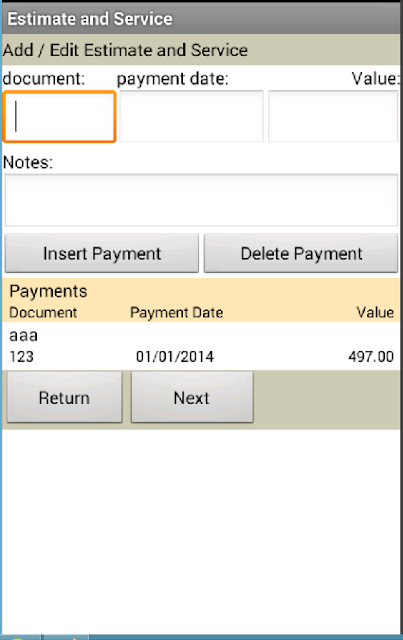Click the 497.00 payment value
The height and width of the screenshot is (640, 403).
[371, 357]
